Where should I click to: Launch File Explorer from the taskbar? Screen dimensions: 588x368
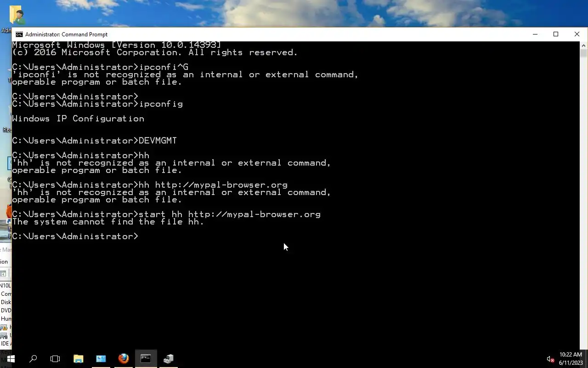coord(78,359)
